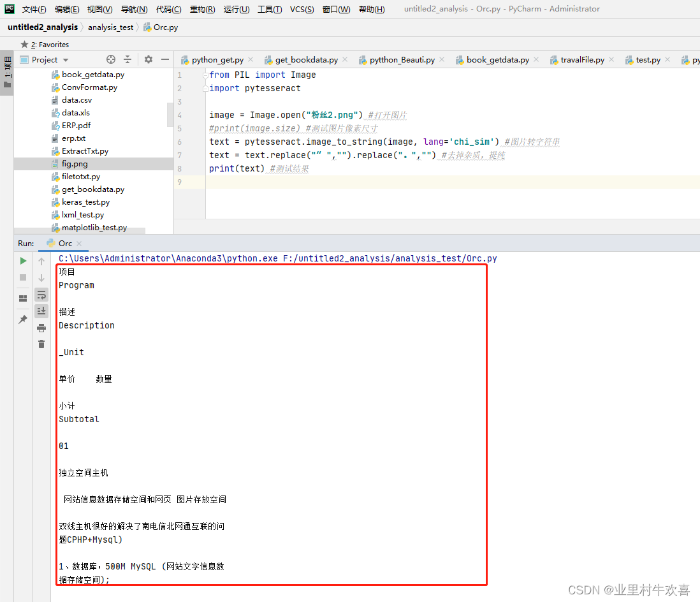Click the trash Clear All icon

[x=41, y=344]
